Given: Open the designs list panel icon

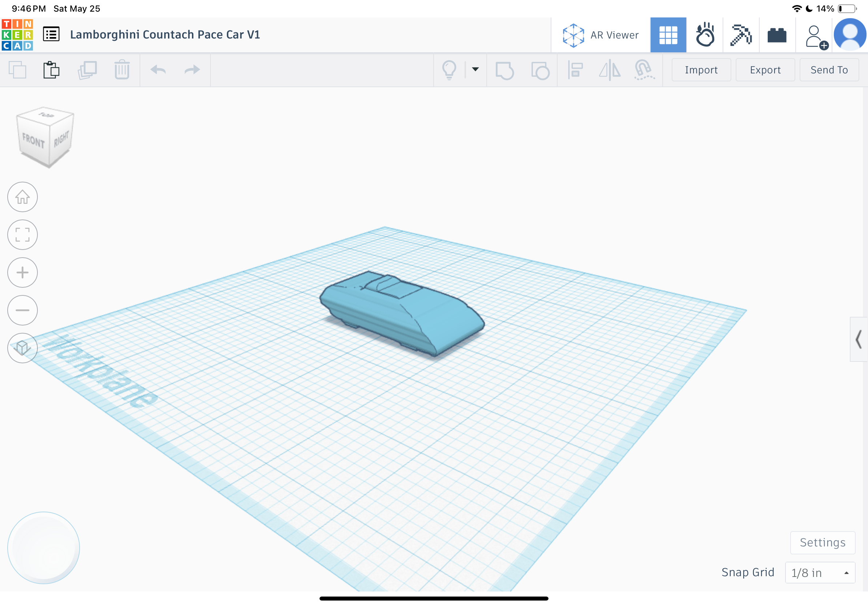Looking at the screenshot, I should (x=51, y=35).
